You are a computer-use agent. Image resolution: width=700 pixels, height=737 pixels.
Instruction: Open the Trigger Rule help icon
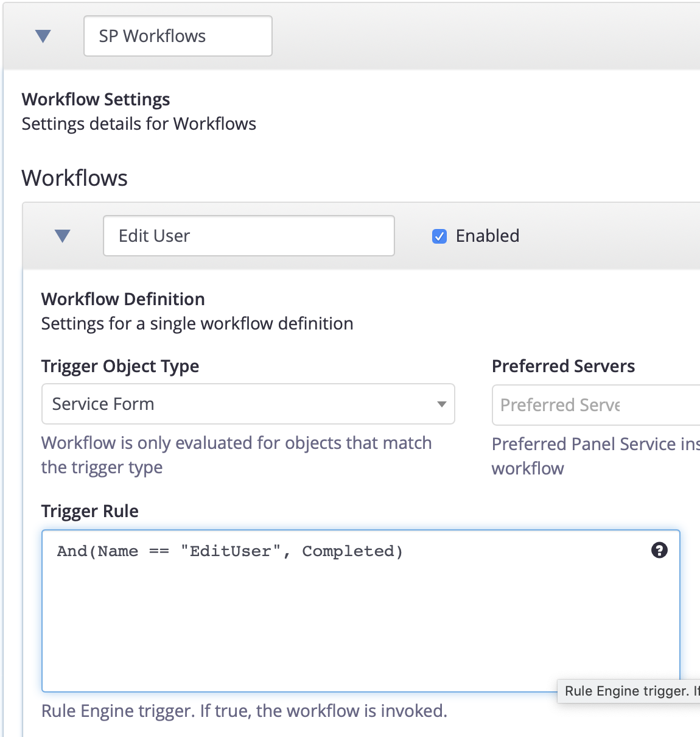659,551
